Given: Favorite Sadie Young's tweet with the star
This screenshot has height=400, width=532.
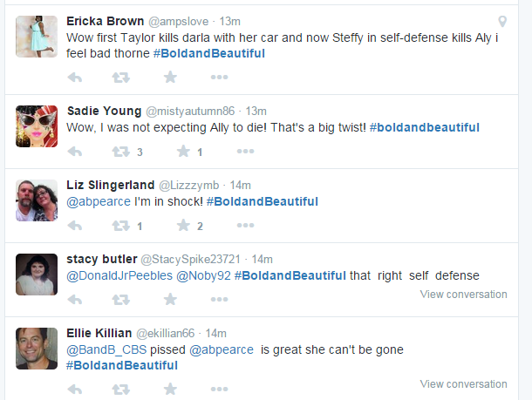Looking at the screenshot, I should pyautogui.click(x=183, y=152).
